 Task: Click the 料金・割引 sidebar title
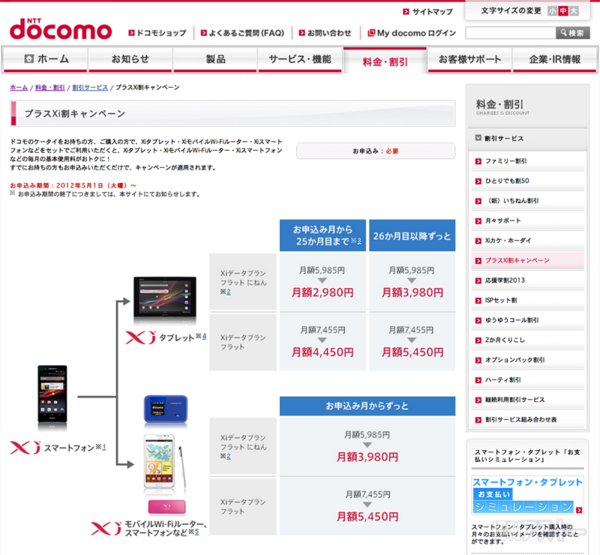(x=500, y=104)
